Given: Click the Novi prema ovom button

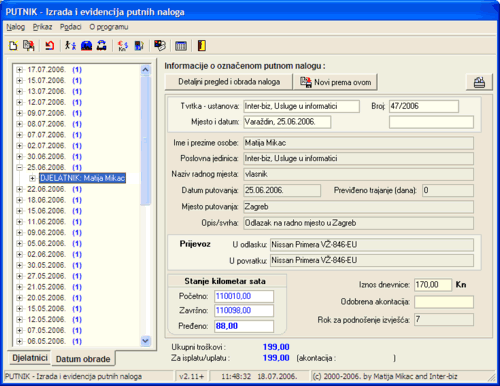Looking at the screenshot, I should [335, 82].
